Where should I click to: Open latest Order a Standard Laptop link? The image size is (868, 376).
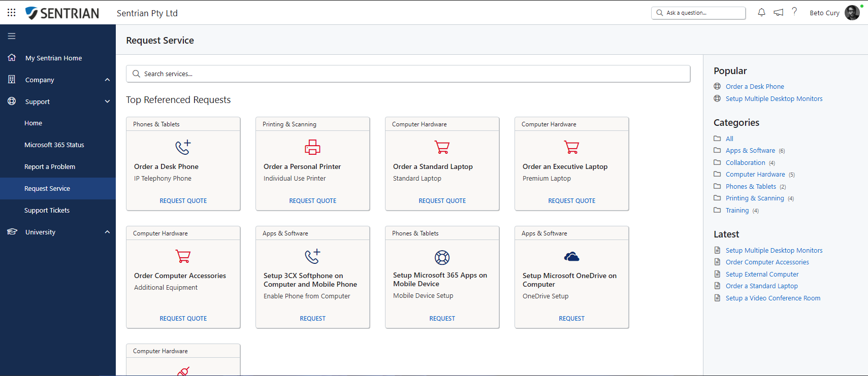(761, 286)
